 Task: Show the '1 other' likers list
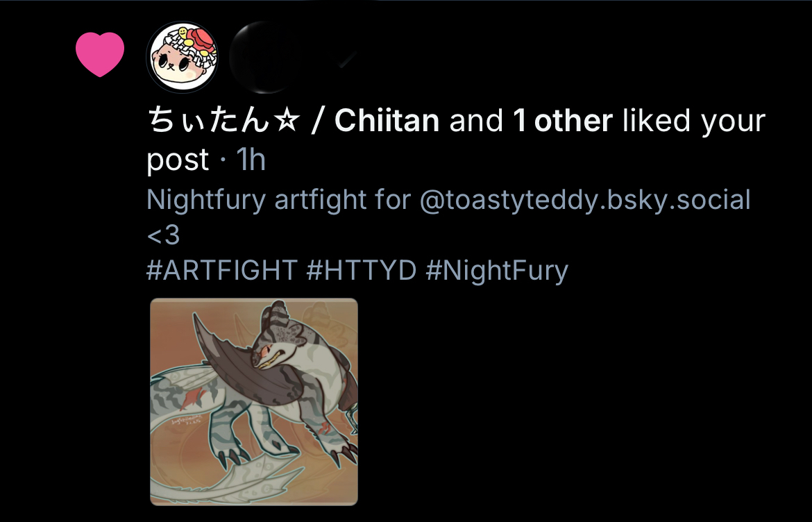click(x=562, y=120)
